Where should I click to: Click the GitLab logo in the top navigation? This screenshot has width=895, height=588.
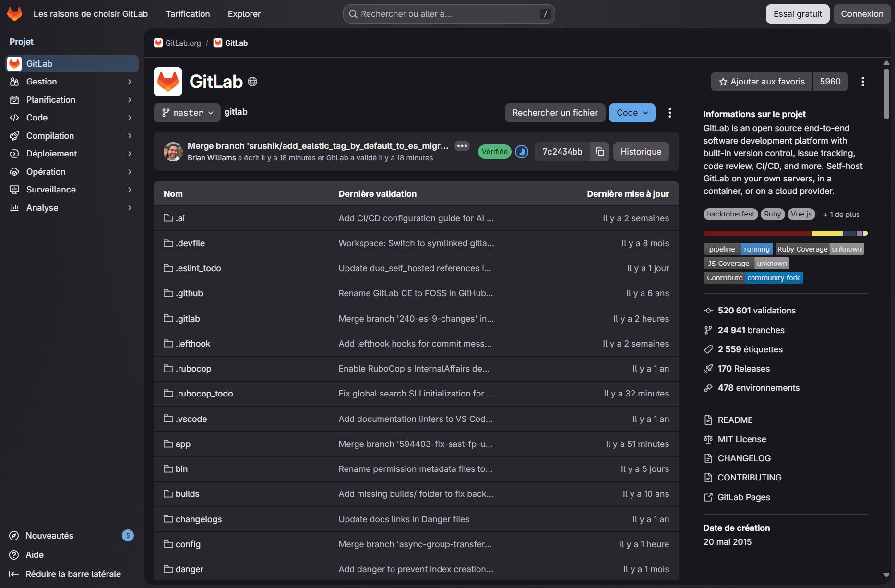tap(14, 13)
